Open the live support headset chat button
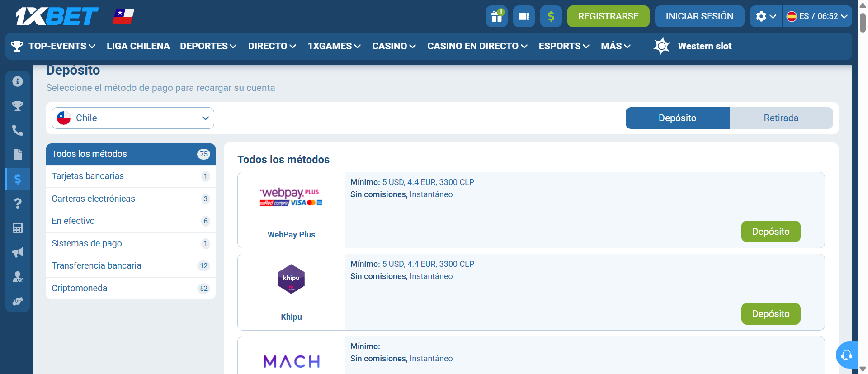 (x=847, y=355)
